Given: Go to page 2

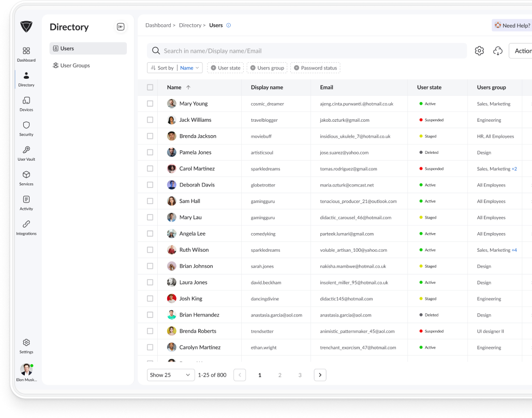Looking at the screenshot, I should [x=279, y=375].
